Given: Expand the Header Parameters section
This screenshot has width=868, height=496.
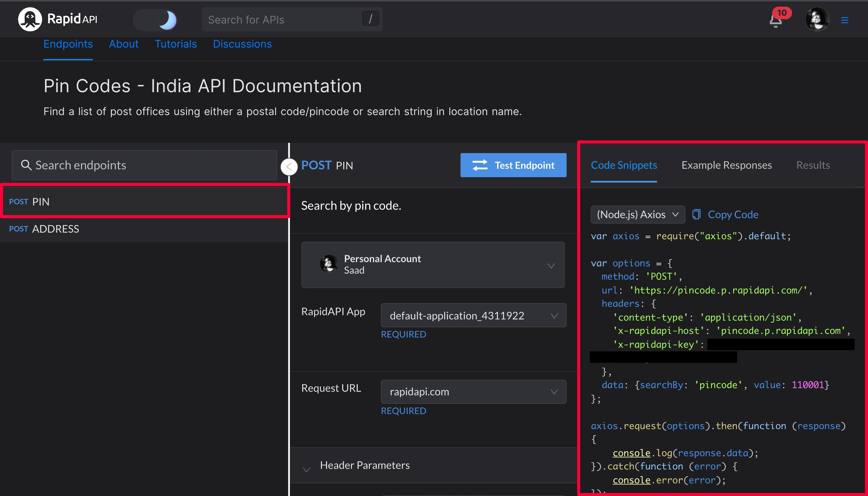Looking at the screenshot, I should [364, 465].
